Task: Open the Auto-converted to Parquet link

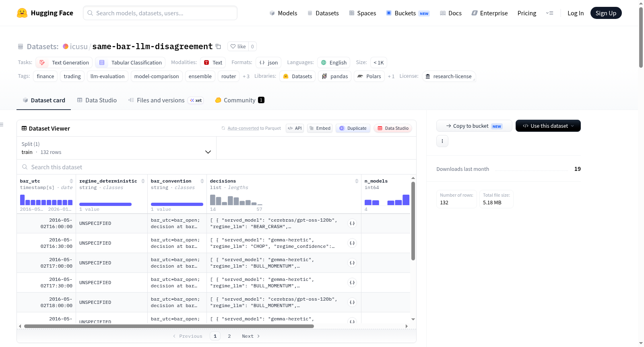Action: pyautogui.click(x=243, y=128)
